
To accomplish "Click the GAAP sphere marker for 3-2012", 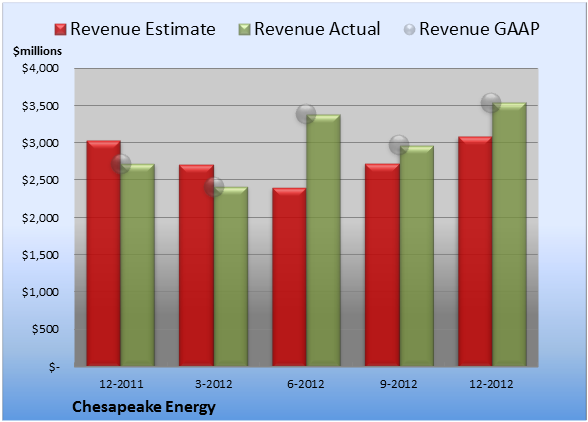I will [214, 186].
